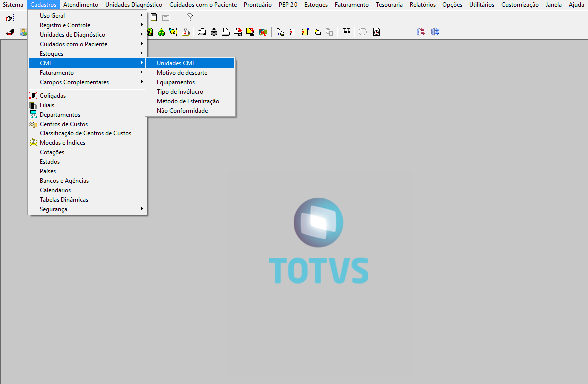Click the document with clock icon
This screenshot has width=588, height=384.
point(377,32)
